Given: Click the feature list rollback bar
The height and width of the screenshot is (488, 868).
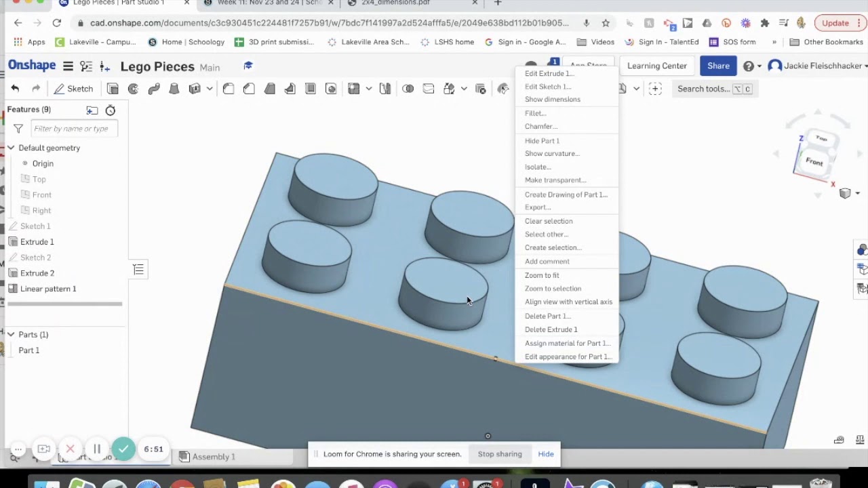Looking at the screenshot, I should pyautogui.click(x=64, y=304).
